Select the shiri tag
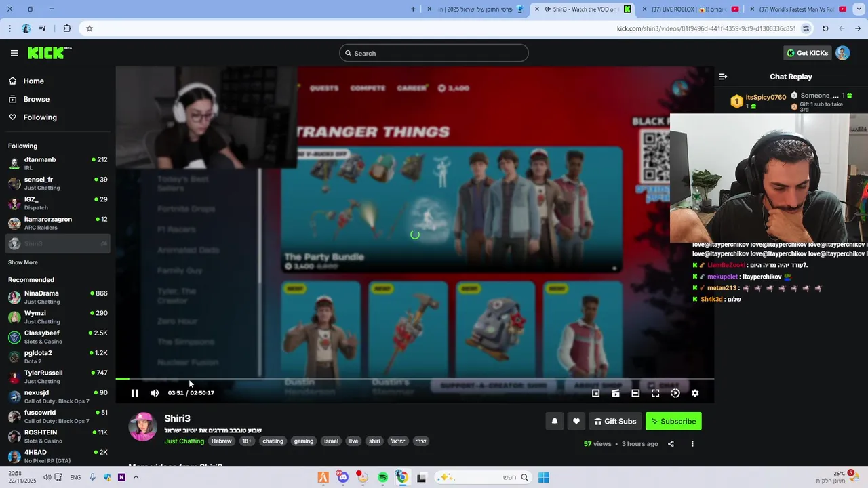Viewport: 868px width, 488px height. point(374,441)
